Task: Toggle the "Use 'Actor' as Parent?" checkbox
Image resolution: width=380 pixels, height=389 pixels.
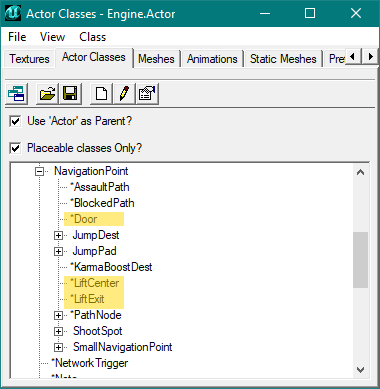Action: click(x=15, y=121)
